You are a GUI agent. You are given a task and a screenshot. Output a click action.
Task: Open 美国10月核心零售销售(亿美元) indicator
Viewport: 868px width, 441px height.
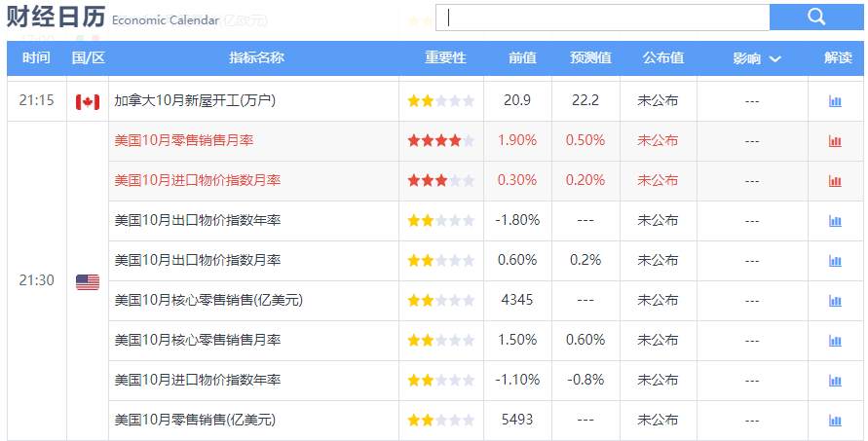pos(208,300)
